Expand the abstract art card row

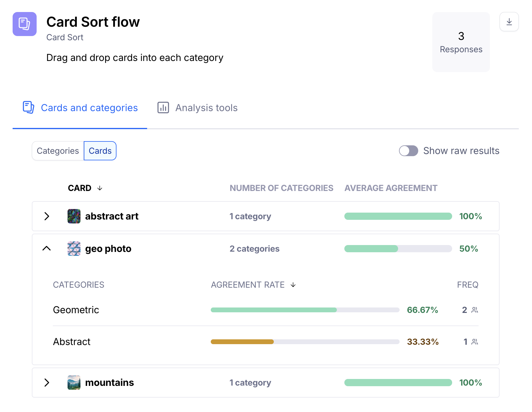pyautogui.click(x=47, y=216)
